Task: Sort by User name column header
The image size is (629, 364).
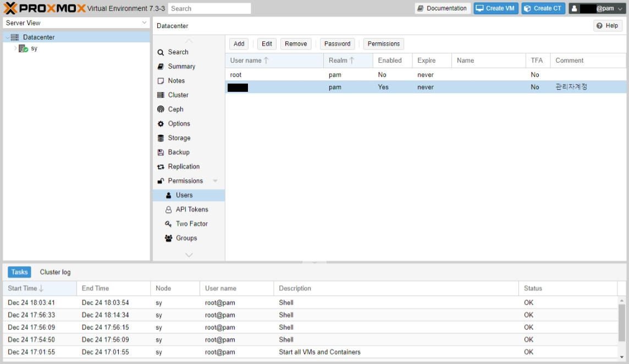Action: pyautogui.click(x=274, y=60)
